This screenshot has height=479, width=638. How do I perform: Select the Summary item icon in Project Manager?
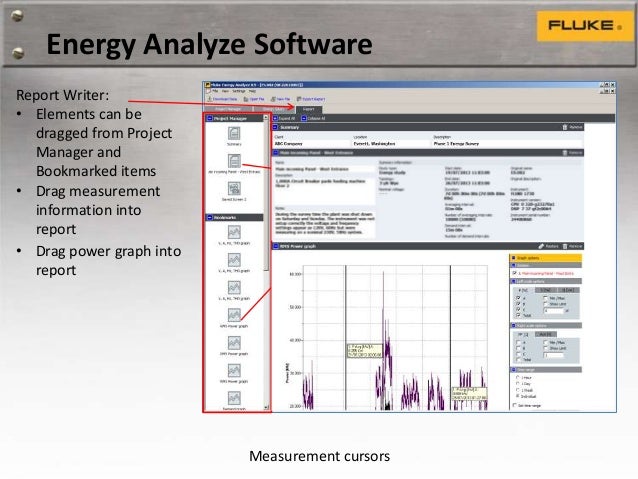pos(234,133)
